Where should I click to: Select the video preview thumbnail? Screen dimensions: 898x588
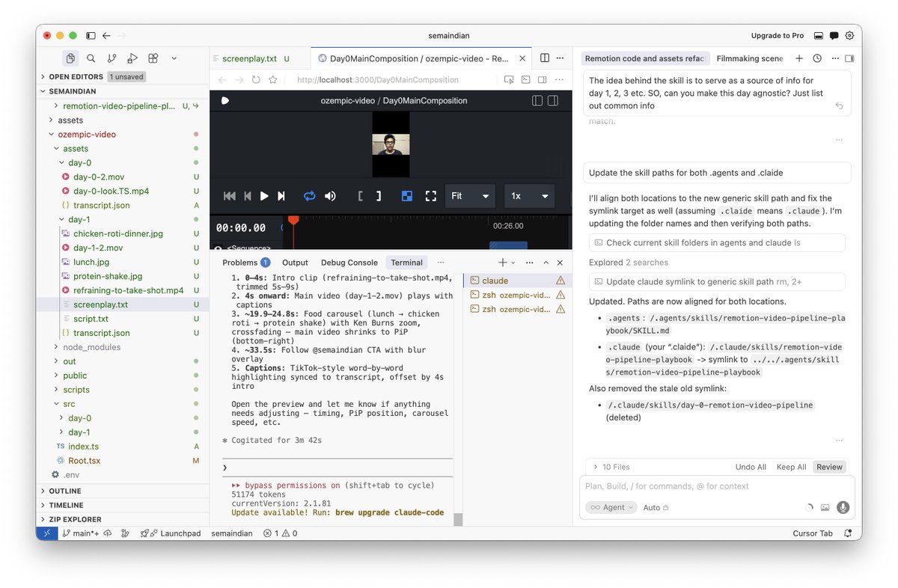coord(391,144)
